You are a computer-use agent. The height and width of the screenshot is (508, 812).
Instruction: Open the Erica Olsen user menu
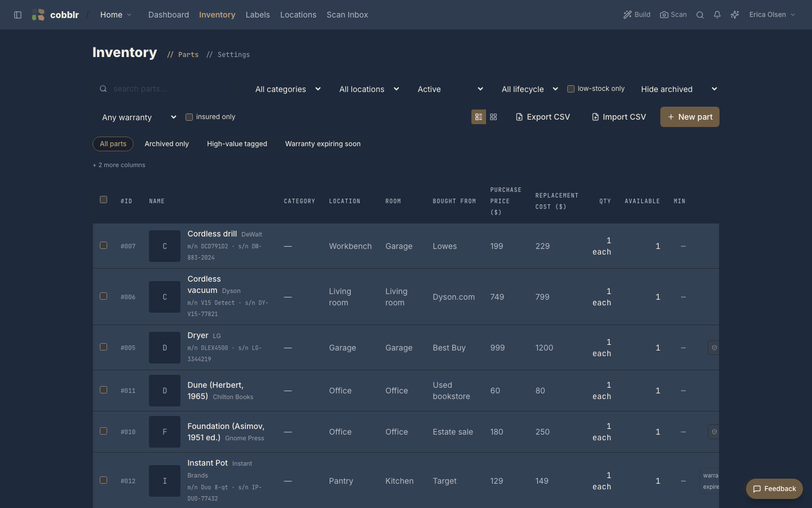[772, 15]
